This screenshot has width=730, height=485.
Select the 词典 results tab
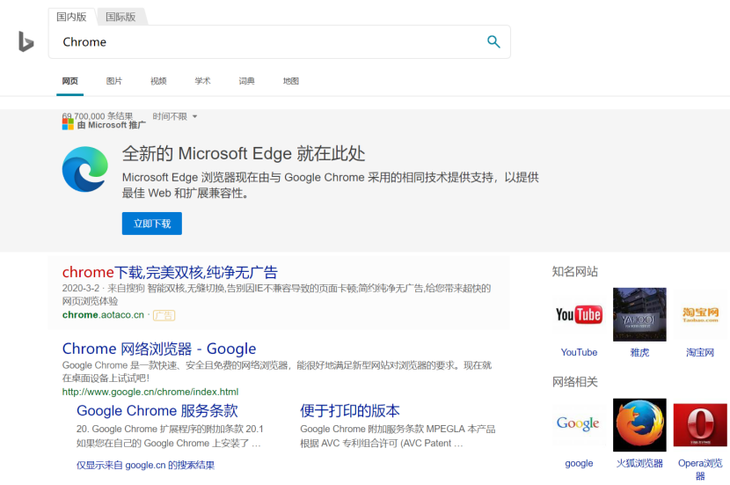pos(247,81)
